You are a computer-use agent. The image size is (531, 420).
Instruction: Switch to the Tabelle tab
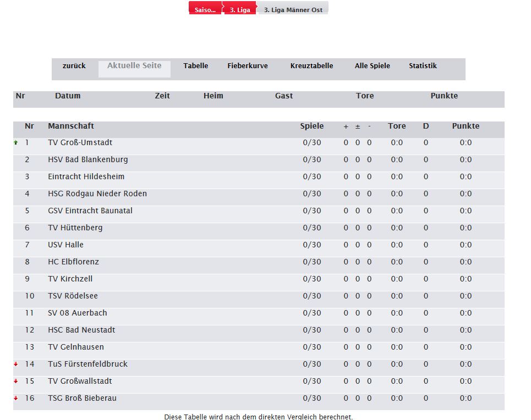tap(196, 66)
